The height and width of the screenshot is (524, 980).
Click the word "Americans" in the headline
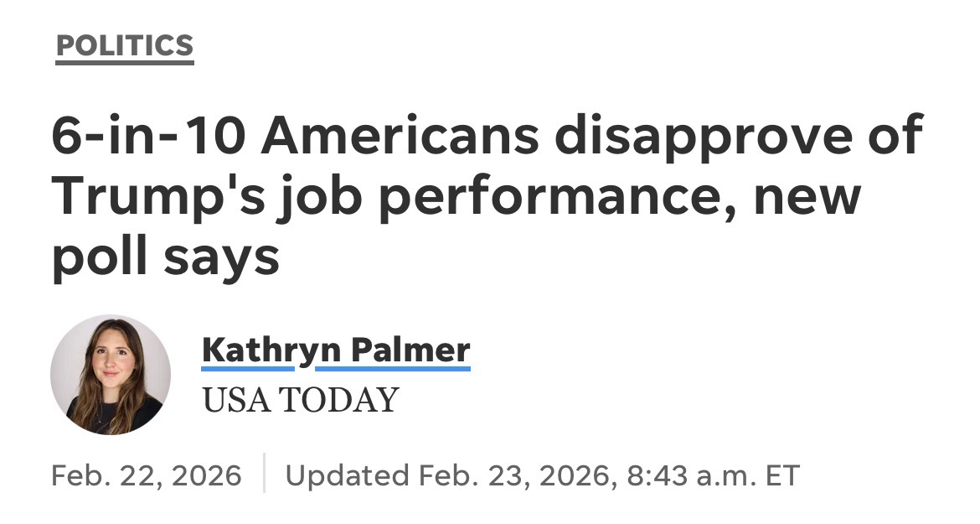pos(399,138)
